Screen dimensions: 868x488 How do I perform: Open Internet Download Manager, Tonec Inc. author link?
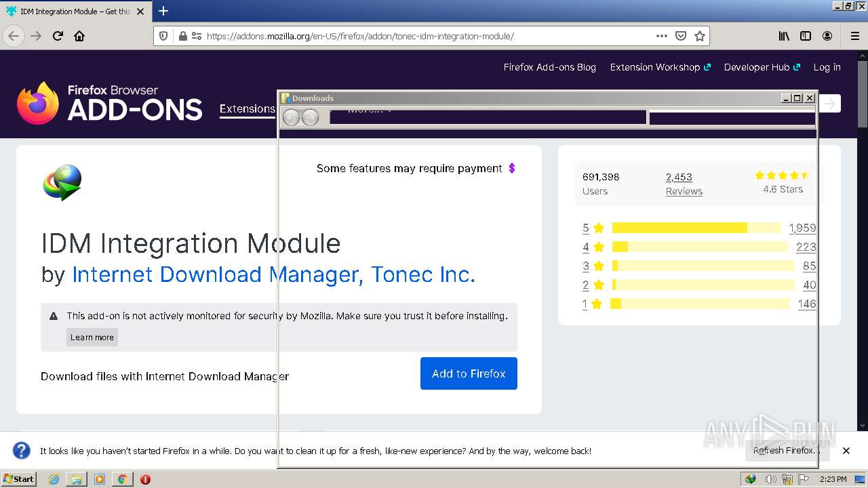tap(274, 274)
